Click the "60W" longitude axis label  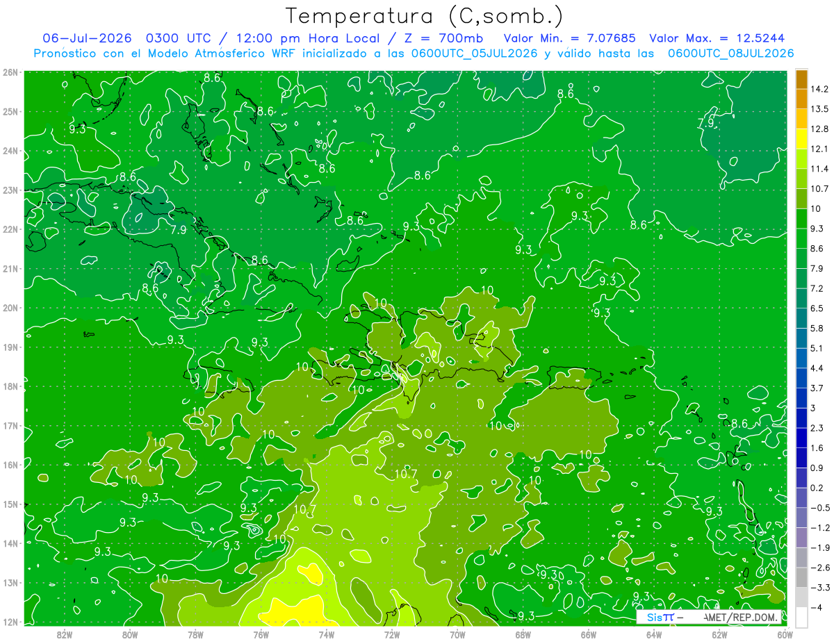[785, 634]
